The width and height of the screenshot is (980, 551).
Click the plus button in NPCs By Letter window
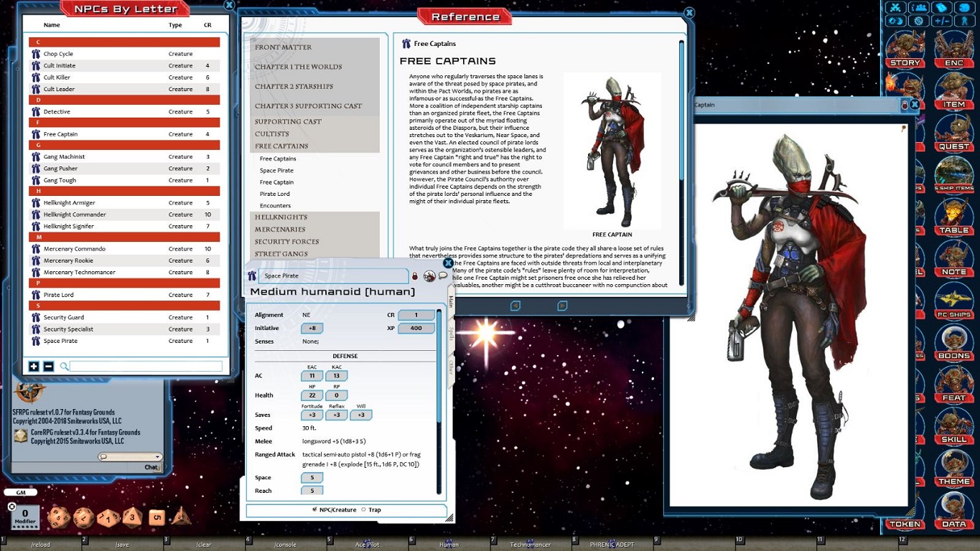[x=34, y=366]
